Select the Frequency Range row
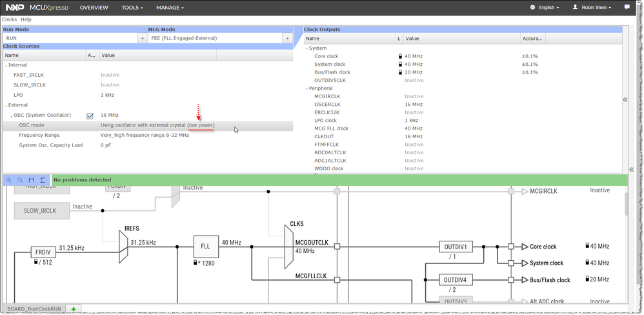The height and width of the screenshot is (315, 644). coord(148,135)
